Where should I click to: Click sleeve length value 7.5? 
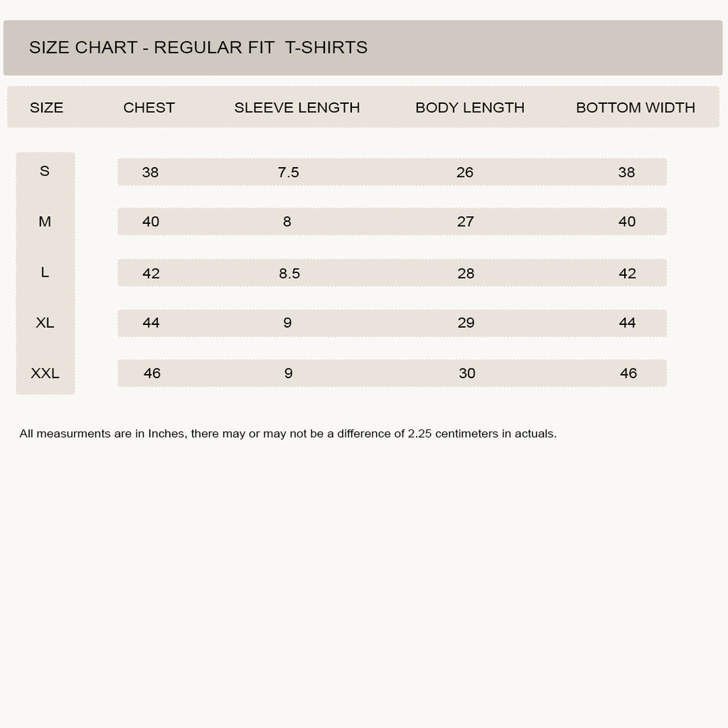point(289,172)
